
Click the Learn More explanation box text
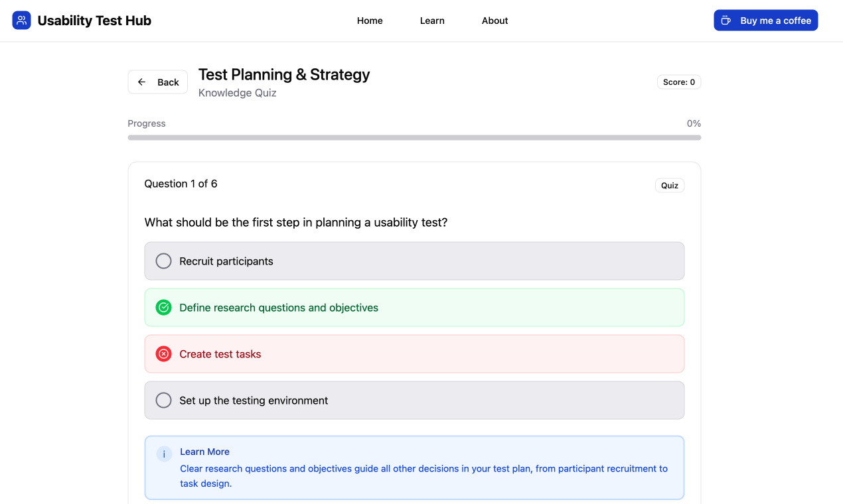pyautogui.click(x=423, y=476)
